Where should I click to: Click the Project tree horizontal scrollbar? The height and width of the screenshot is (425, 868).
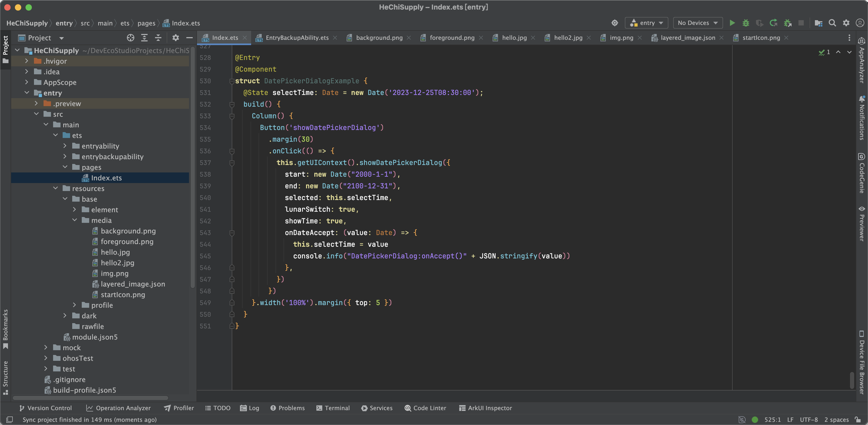90,398
